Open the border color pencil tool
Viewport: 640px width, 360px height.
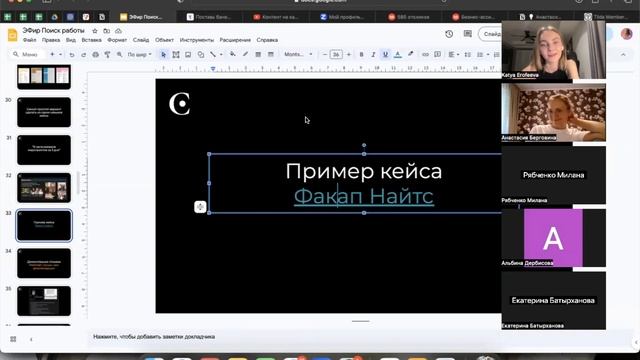[245, 54]
